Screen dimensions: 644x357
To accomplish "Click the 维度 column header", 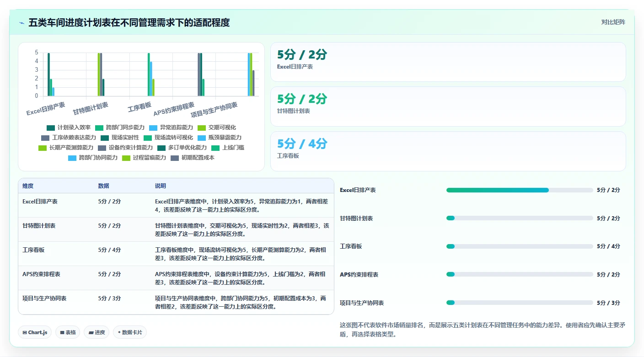I will coord(28,186).
